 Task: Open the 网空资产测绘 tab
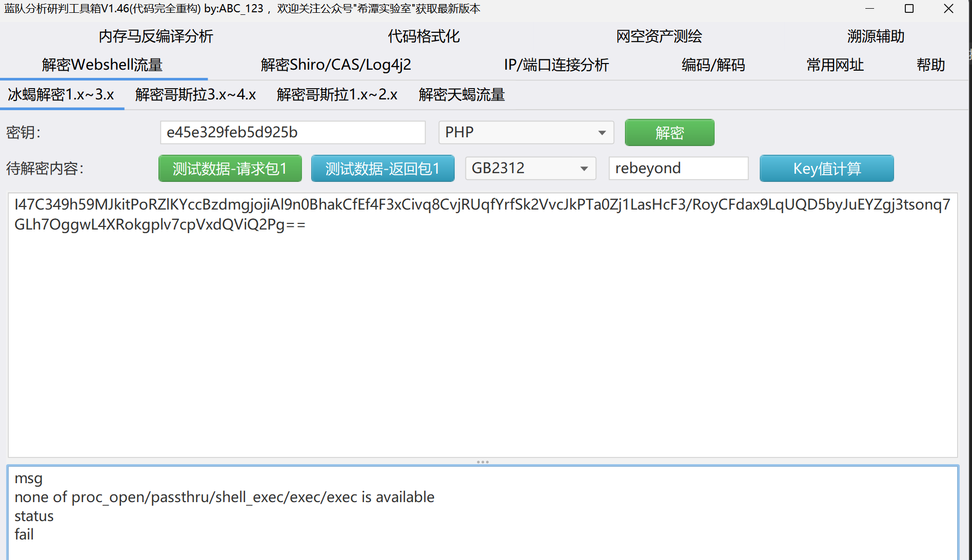point(659,36)
